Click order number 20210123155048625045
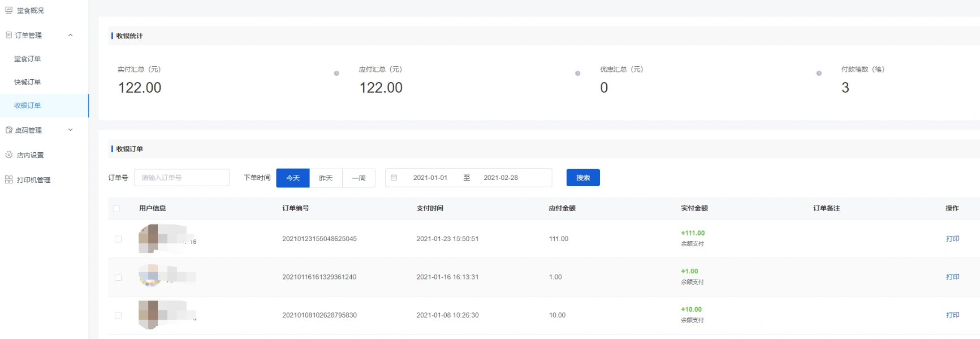The width and height of the screenshot is (980, 339). 320,239
